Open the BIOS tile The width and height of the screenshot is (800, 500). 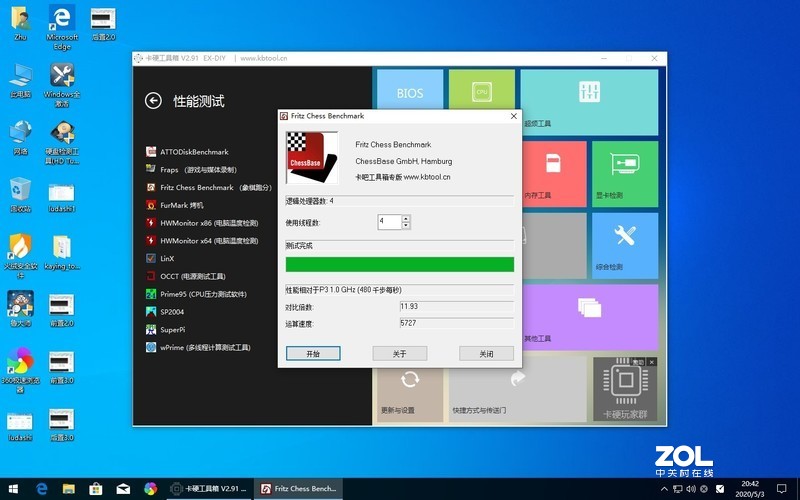click(x=410, y=90)
